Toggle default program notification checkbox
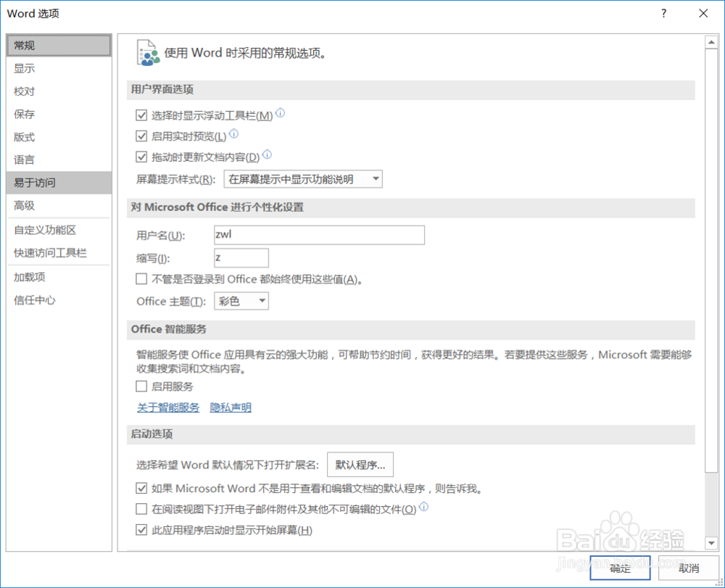Image resolution: width=725 pixels, height=588 pixels. pyautogui.click(x=141, y=488)
